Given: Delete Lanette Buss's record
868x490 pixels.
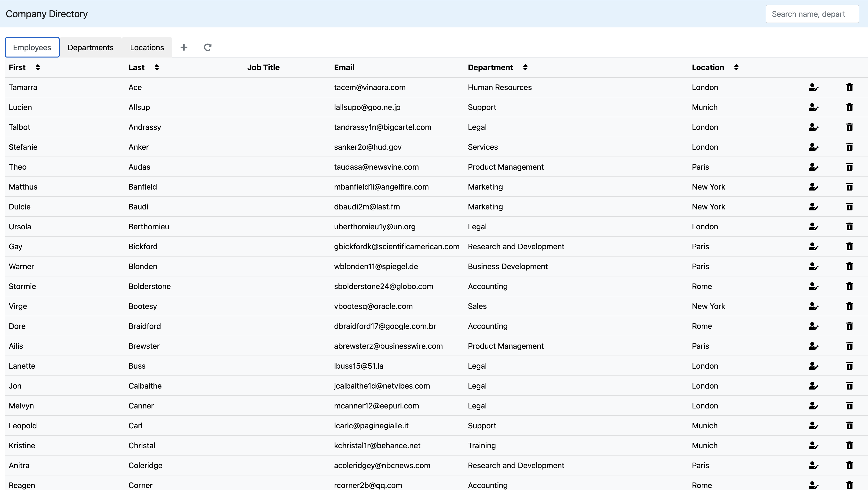Looking at the screenshot, I should tap(850, 366).
